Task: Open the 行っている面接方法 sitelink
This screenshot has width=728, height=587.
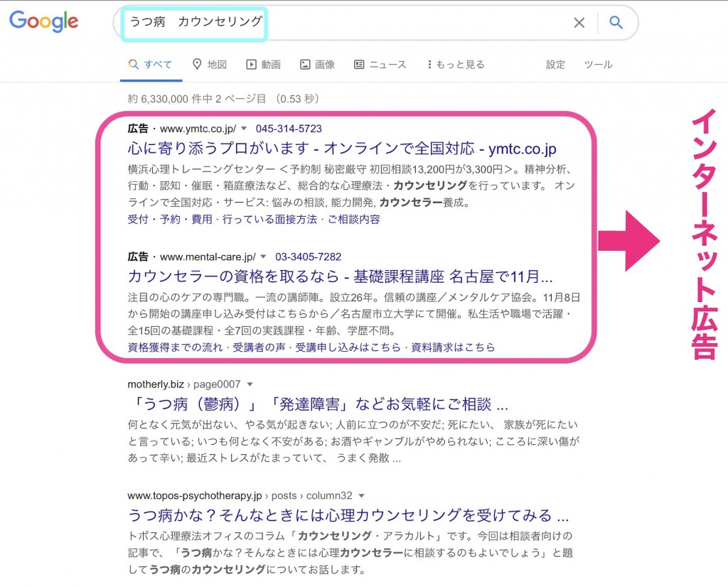Action: [x=269, y=219]
